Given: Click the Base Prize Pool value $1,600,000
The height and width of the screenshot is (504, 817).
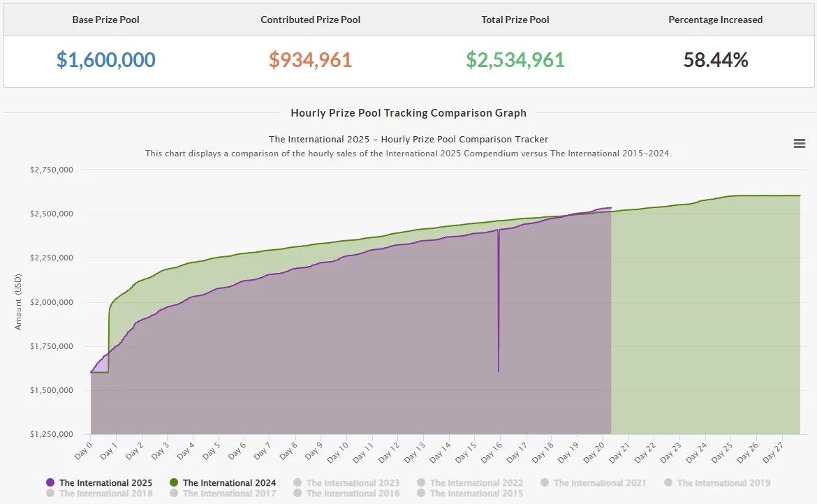Looking at the screenshot, I should click(105, 60).
